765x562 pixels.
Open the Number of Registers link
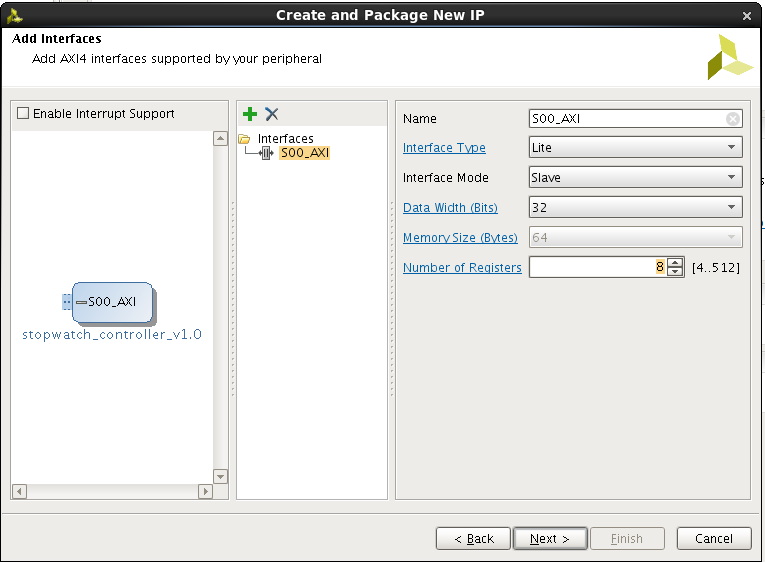(x=462, y=268)
